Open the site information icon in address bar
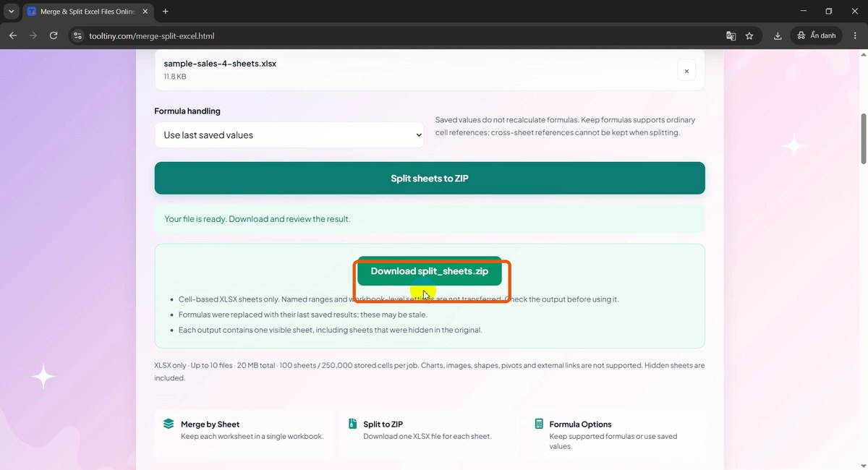868x470 pixels. click(78, 35)
